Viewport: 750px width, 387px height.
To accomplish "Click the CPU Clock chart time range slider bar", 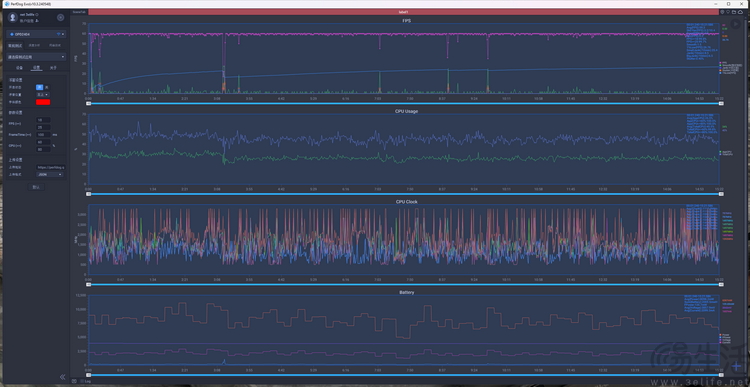I will (404, 284).
